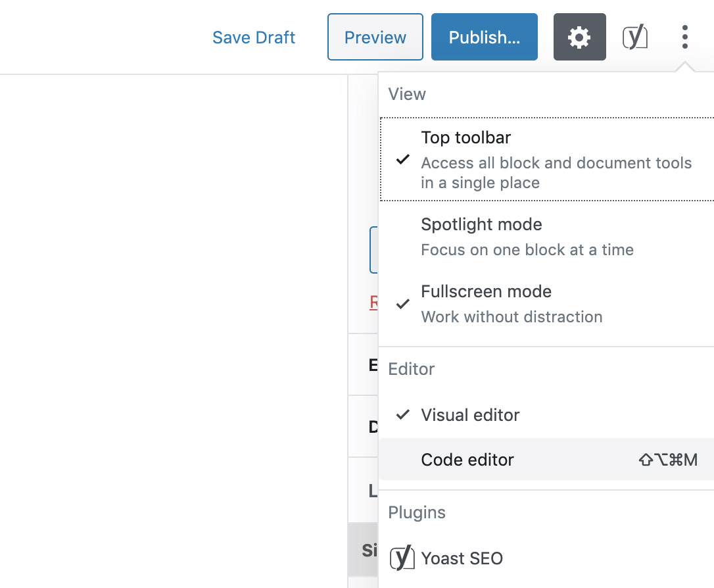This screenshot has width=714, height=588.
Task: Open the post Preview
Action: click(375, 37)
